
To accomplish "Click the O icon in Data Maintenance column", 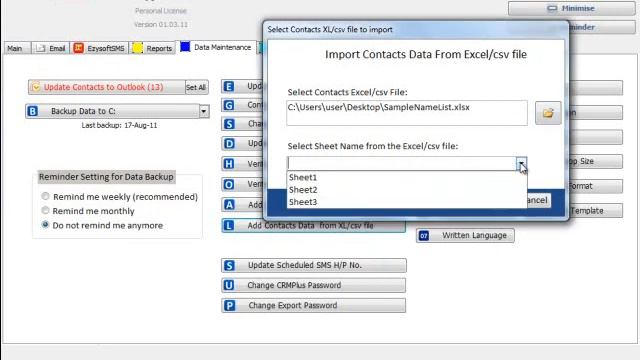I will [x=229, y=184].
